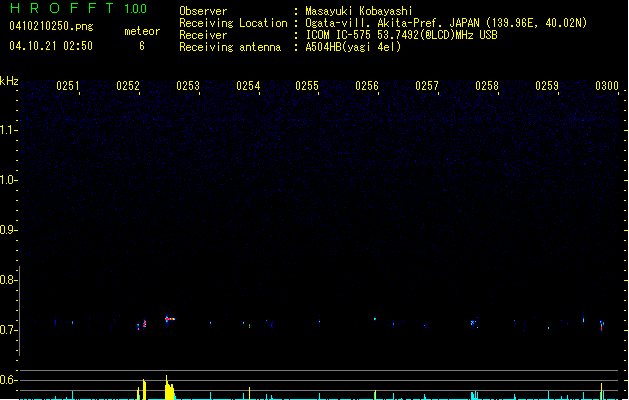Click the tall yellow intensity peak near 0253
The width and height of the screenshot is (629, 400).
coord(169,388)
